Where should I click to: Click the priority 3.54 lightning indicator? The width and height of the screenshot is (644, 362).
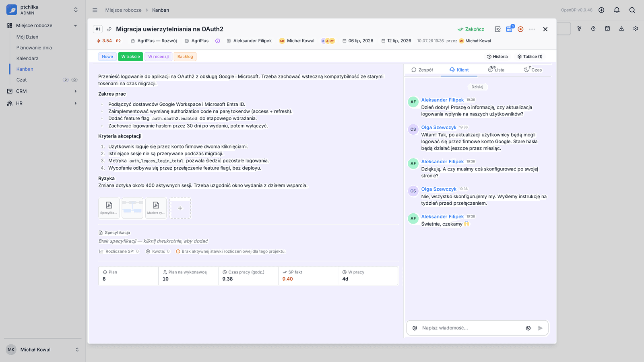tap(104, 41)
